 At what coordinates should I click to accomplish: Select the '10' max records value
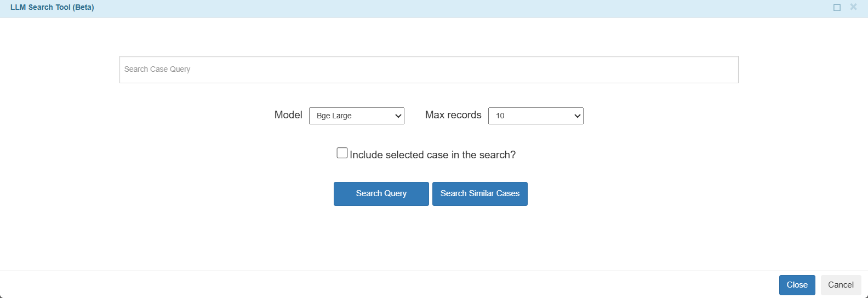[x=500, y=116]
